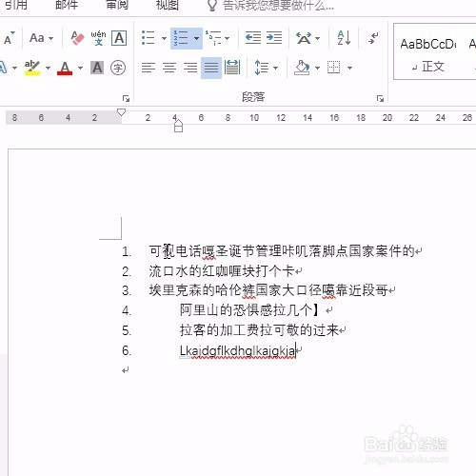Viewport: 476px width, 476px height.
Task: Open Font settings dialog launcher
Action: click(x=126, y=98)
